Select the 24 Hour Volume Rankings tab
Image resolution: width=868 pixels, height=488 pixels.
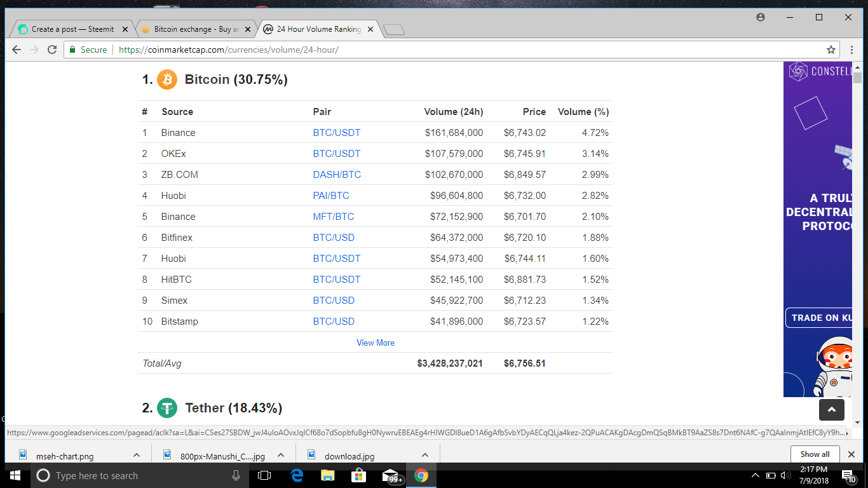(x=318, y=29)
